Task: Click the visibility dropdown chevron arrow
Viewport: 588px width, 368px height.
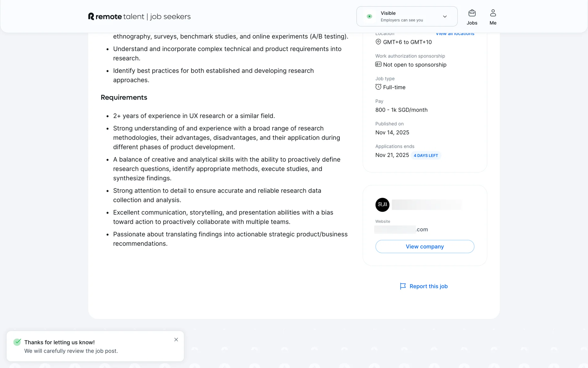Action: pyautogui.click(x=445, y=17)
